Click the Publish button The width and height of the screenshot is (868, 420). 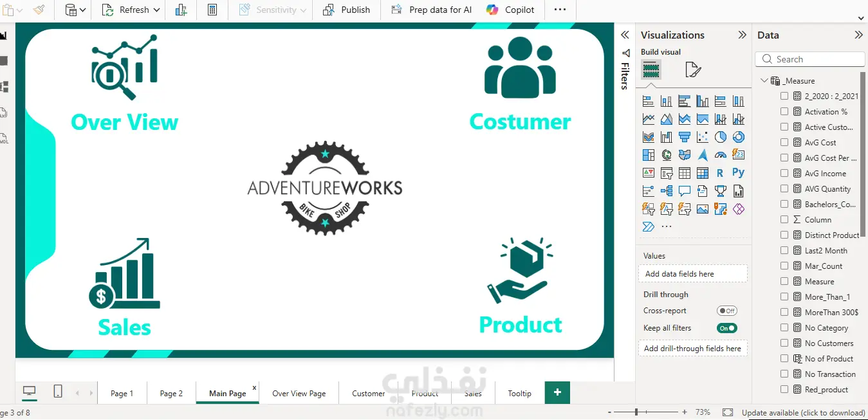pos(347,10)
